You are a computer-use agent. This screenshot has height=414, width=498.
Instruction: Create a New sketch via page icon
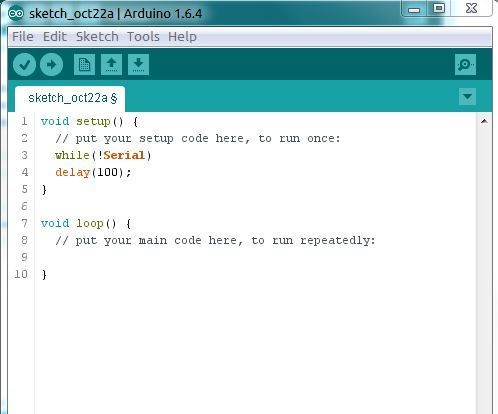[x=84, y=64]
